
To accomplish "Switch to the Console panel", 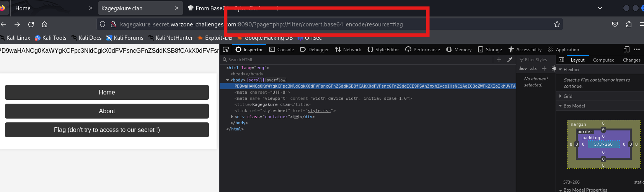I will pyautogui.click(x=282, y=49).
